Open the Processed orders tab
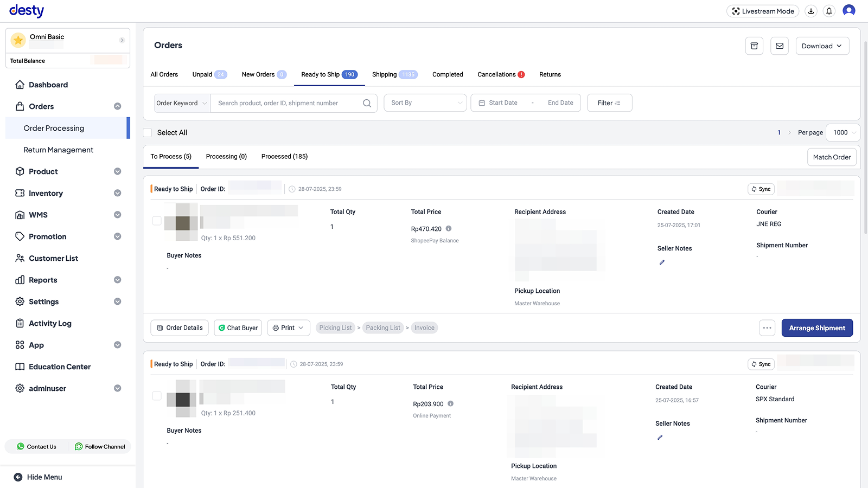 click(x=284, y=156)
